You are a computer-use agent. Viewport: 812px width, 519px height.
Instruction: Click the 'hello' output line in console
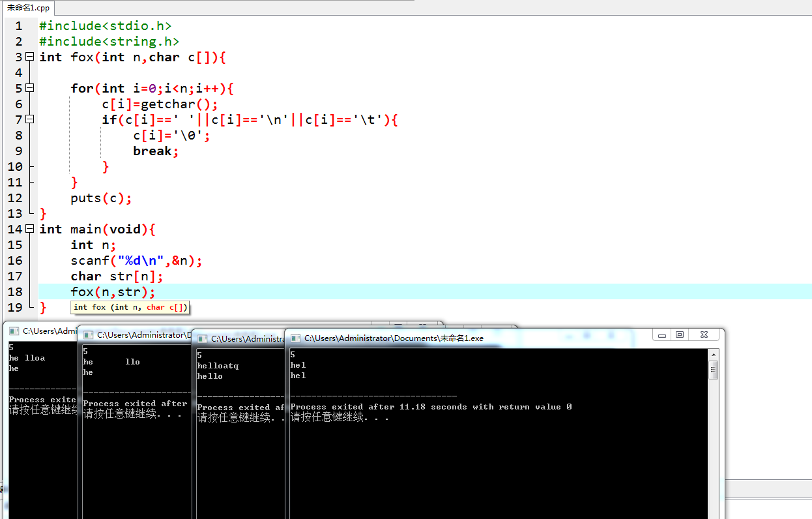click(x=210, y=376)
